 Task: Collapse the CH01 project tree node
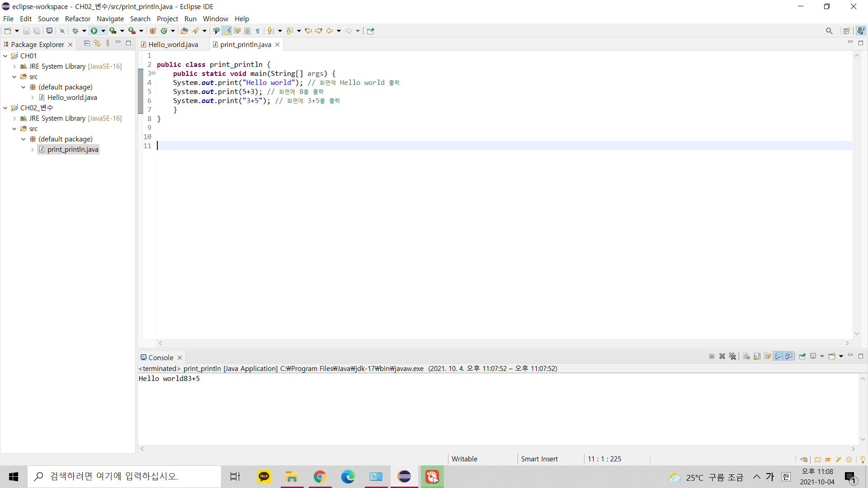(x=5, y=56)
